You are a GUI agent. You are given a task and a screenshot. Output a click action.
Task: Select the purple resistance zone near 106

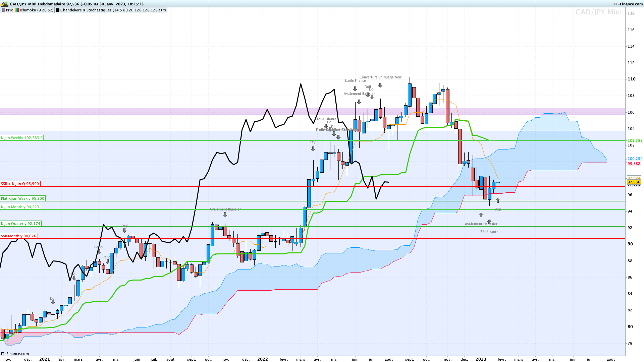tap(313, 112)
